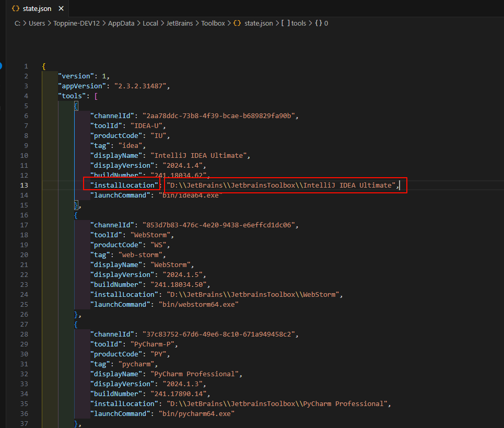Click the array bracket icon before tools breadcrumb

click(286, 24)
